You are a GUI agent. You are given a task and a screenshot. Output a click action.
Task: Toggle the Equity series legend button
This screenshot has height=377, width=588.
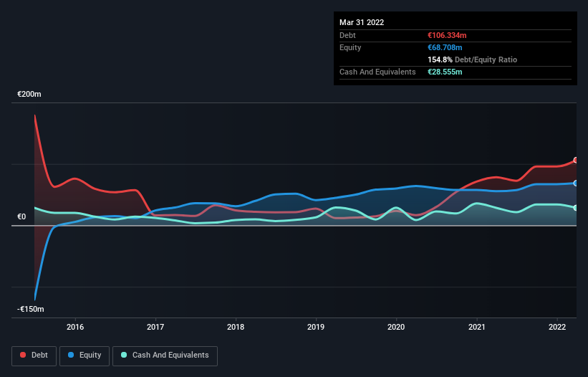[x=85, y=355]
